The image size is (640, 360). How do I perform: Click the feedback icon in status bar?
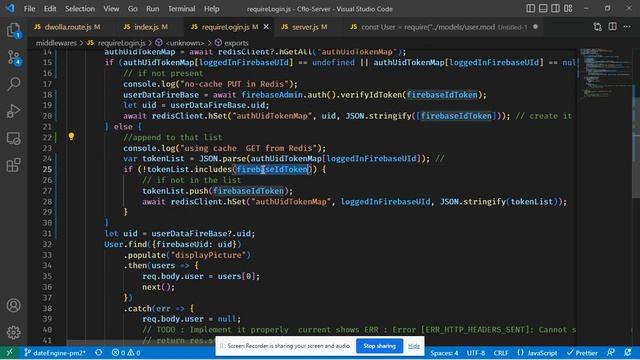click(611, 352)
